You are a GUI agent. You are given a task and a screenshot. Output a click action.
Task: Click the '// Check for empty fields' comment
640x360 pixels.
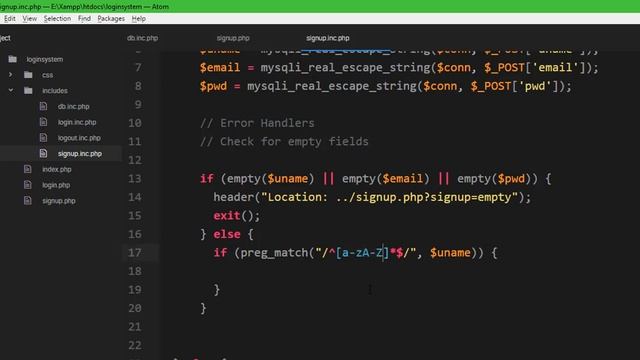(x=284, y=142)
